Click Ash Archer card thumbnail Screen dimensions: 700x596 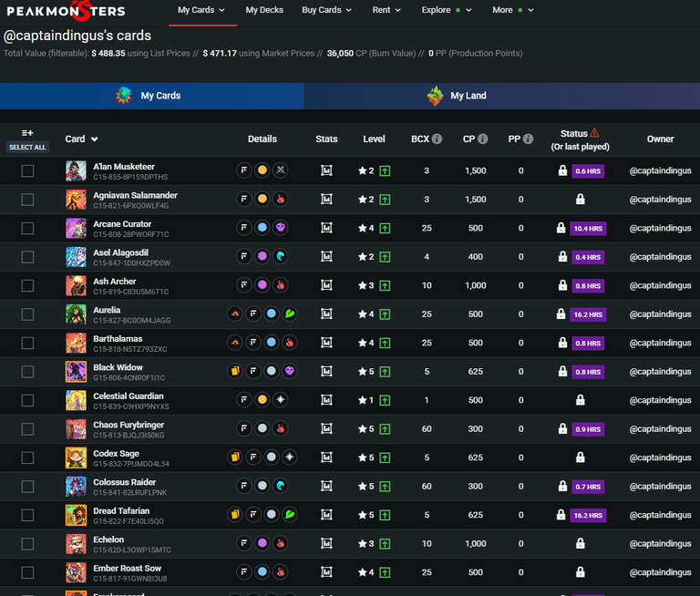point(76,286)
